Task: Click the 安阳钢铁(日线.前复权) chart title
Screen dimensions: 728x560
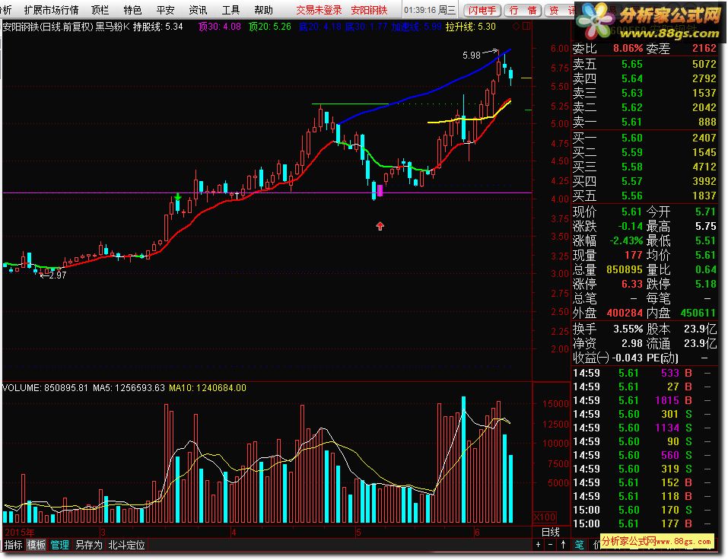Action: (47, 27)
